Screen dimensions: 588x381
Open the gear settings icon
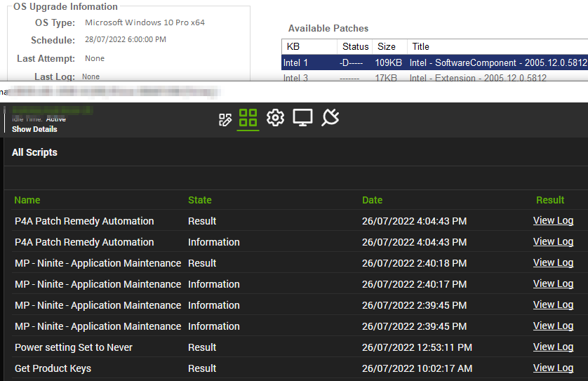275,118
